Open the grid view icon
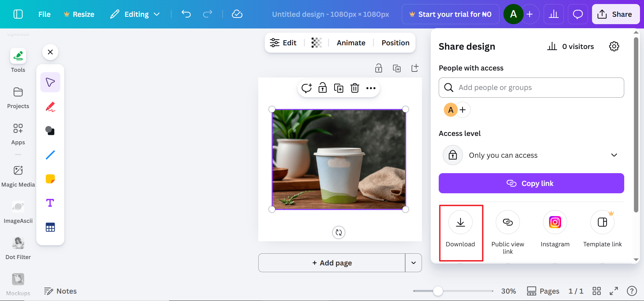This screenshot has width=644, height=301. [x=597, y=291]
